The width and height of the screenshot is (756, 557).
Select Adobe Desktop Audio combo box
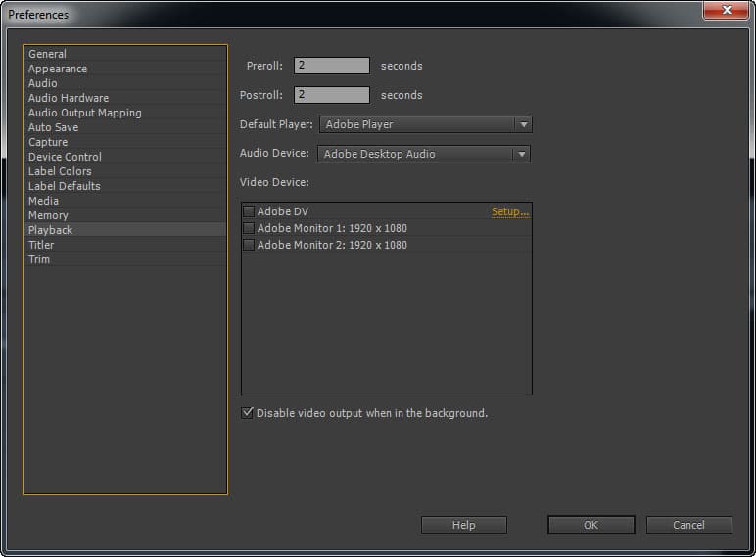(x=424, y=154)
